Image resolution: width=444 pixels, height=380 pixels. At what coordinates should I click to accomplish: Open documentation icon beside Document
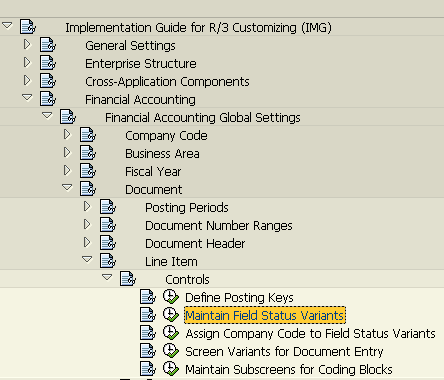(x=88, y=189)
